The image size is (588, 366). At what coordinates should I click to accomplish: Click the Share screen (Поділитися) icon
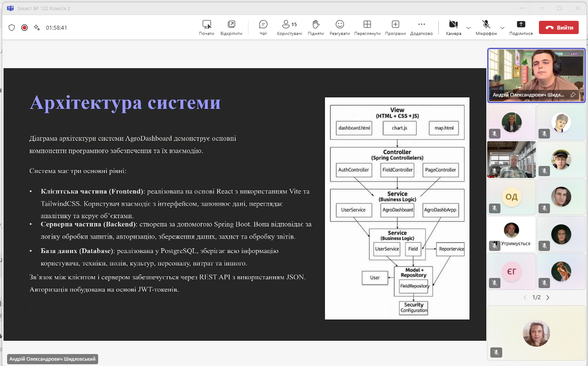[521, 27]
